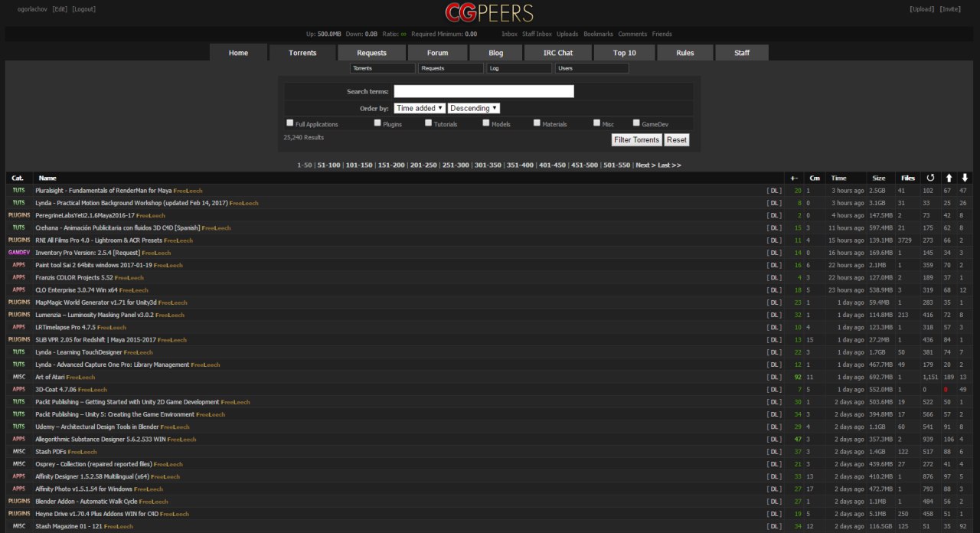Click the Torrents quick search box
This screenshot has height=533, width=980.
[x=383, y=68]
